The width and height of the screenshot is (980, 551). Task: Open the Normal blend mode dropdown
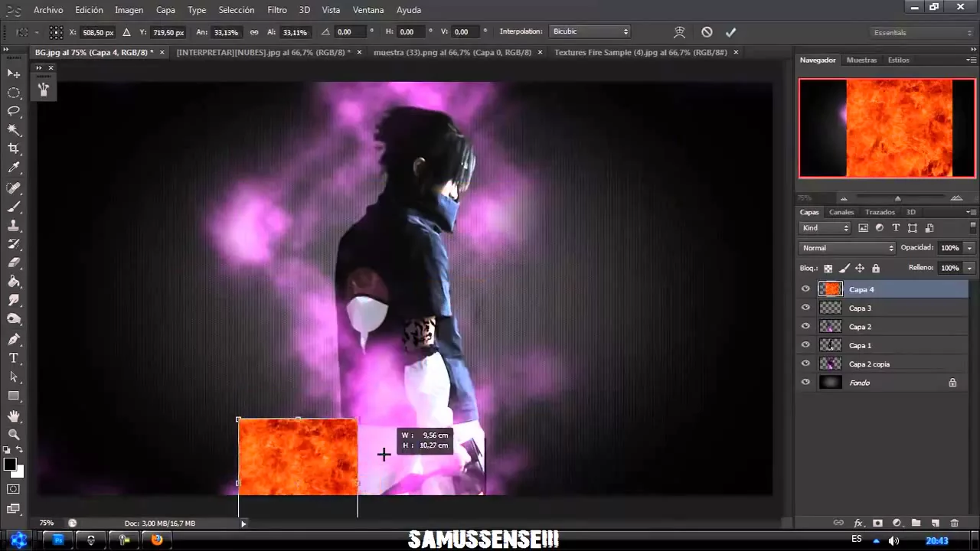(x=848, y=248)
